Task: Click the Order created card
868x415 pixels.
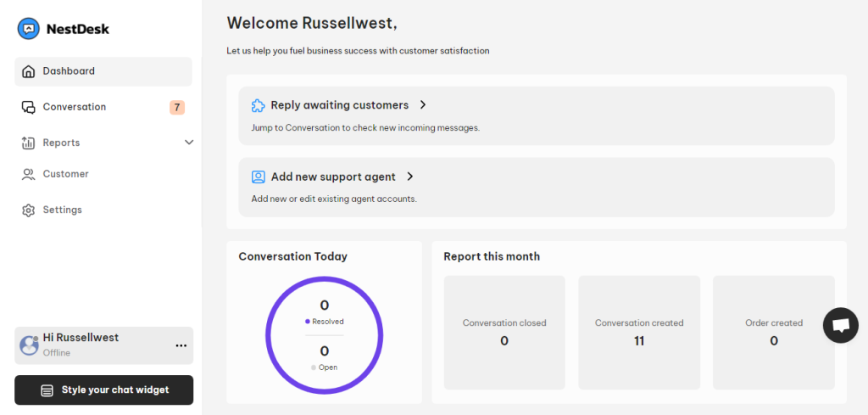Action: click(x=774, y=333)
